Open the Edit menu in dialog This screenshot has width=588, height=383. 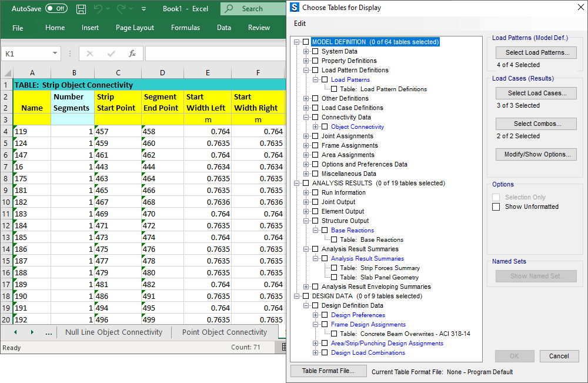point(300,24)
